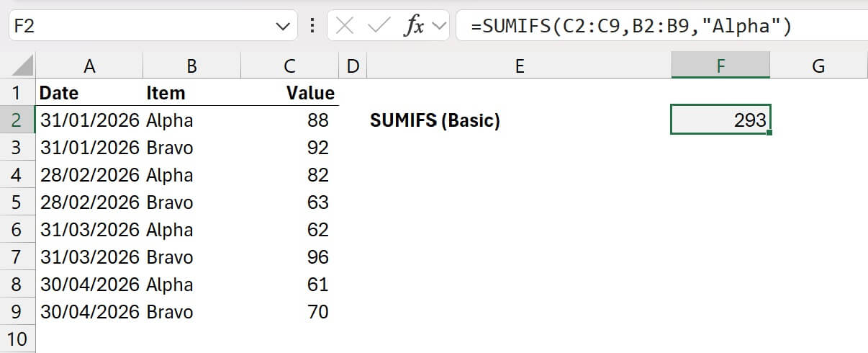The image size is (868, 353).
Task: Select column B header
Action: pos(191,66)
